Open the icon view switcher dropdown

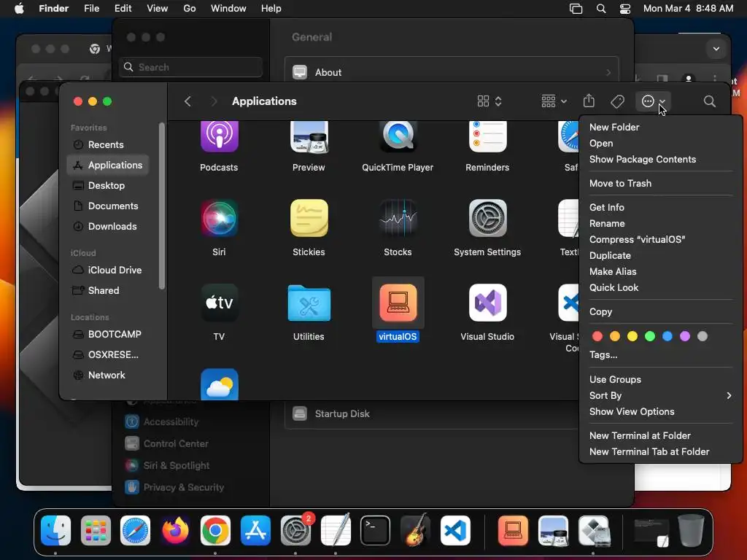click(x=489, y=101)
